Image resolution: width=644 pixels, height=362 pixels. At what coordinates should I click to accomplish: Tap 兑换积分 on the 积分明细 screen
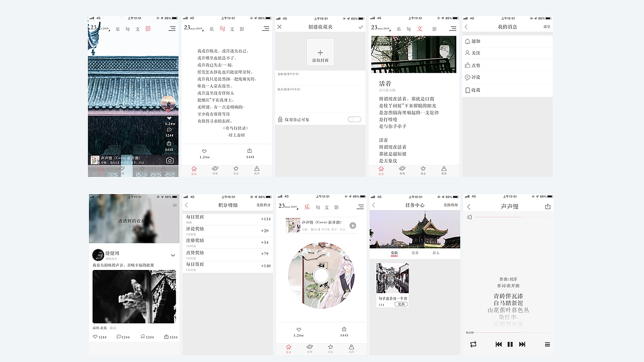click(x=264, y=205)
